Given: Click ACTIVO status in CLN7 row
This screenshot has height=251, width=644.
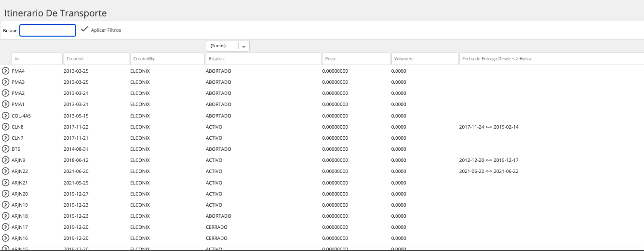Looking at the screenshot, I should 214,138.
